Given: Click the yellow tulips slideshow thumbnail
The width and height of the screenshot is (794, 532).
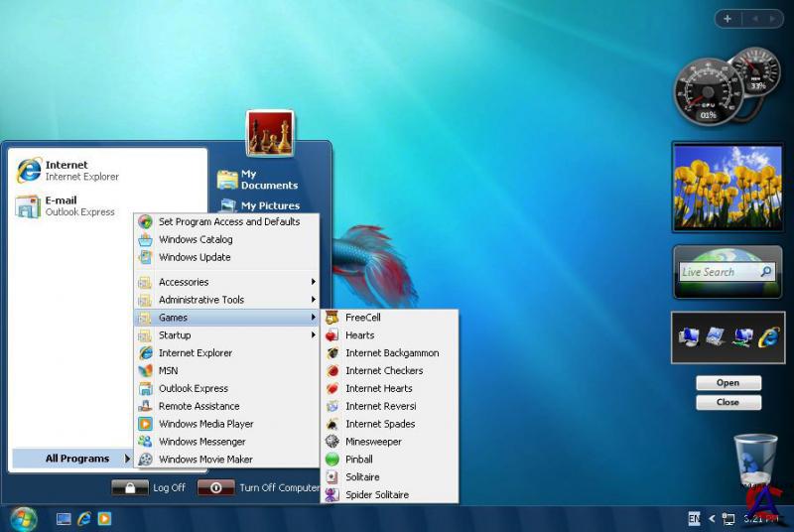Looking at the screenshot, I should click(x=728, y=187).
